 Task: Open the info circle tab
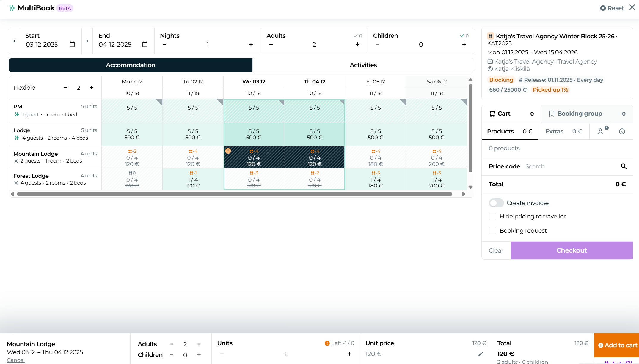click(622, 131)
